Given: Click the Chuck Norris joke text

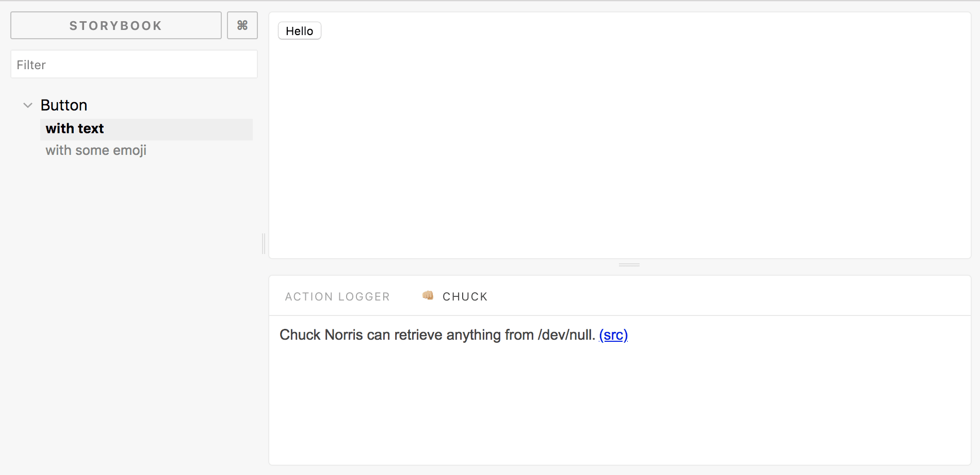Looking at the screenshot, I should [x=437, y=335].
